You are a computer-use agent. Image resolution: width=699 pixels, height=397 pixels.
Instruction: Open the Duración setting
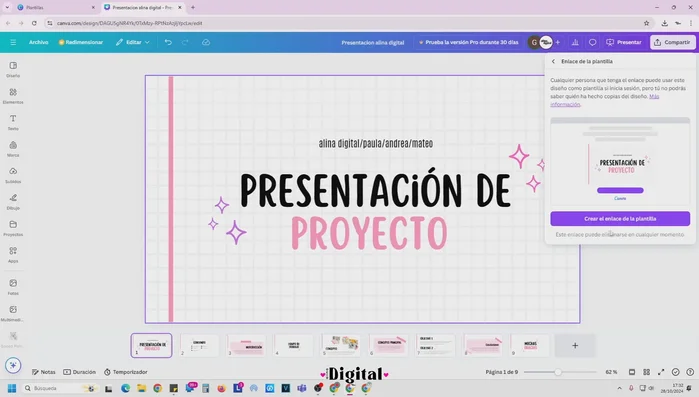(79, 372)
